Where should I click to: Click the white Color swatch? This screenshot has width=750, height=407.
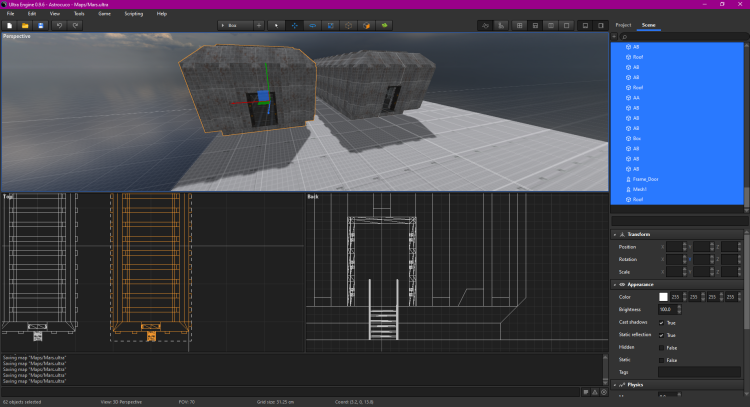click(x=662, y=297)
